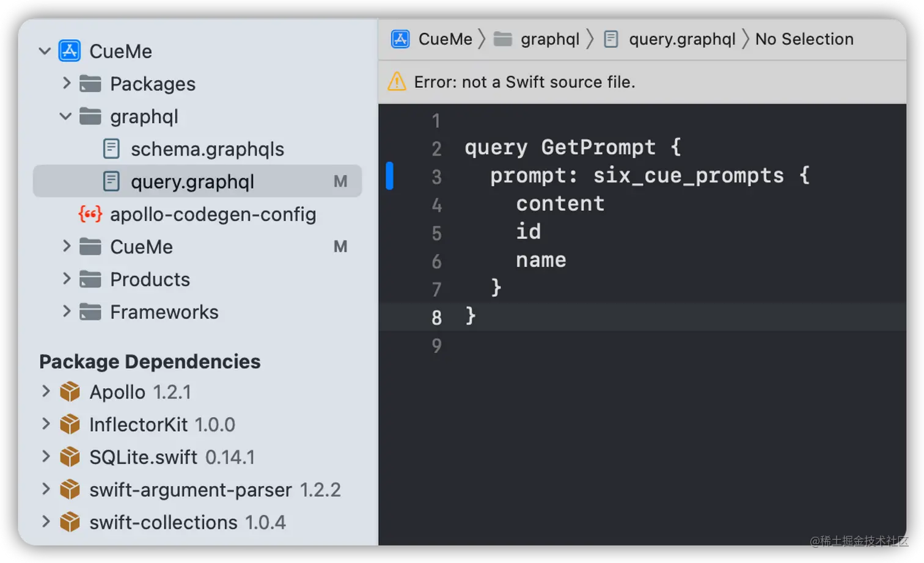This screenshot has width=924, height=563.
Task: Click the swift-collections package icon
Action: pos(70,522)
